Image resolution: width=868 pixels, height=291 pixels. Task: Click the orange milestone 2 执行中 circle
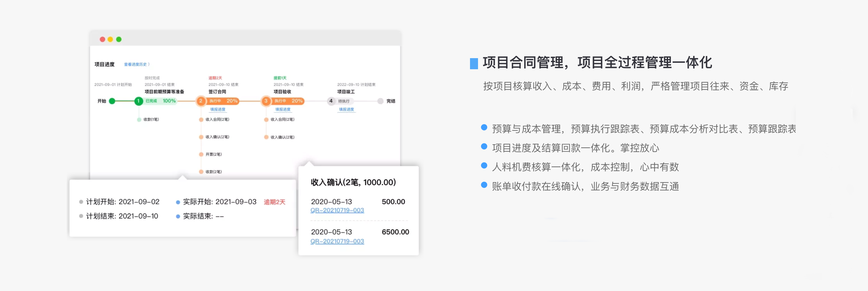pyautogui.click(x=201, y=101)
